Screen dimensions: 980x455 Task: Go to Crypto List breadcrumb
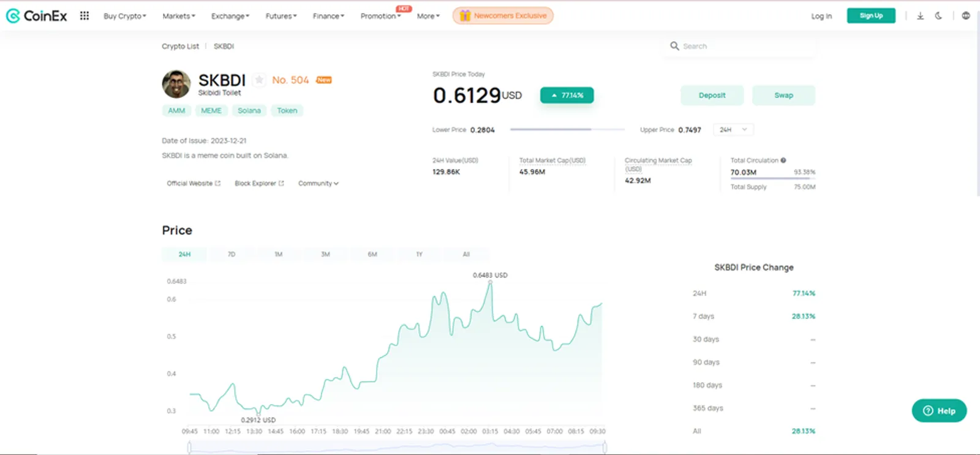pyautogui.click(x=180, y=46)
